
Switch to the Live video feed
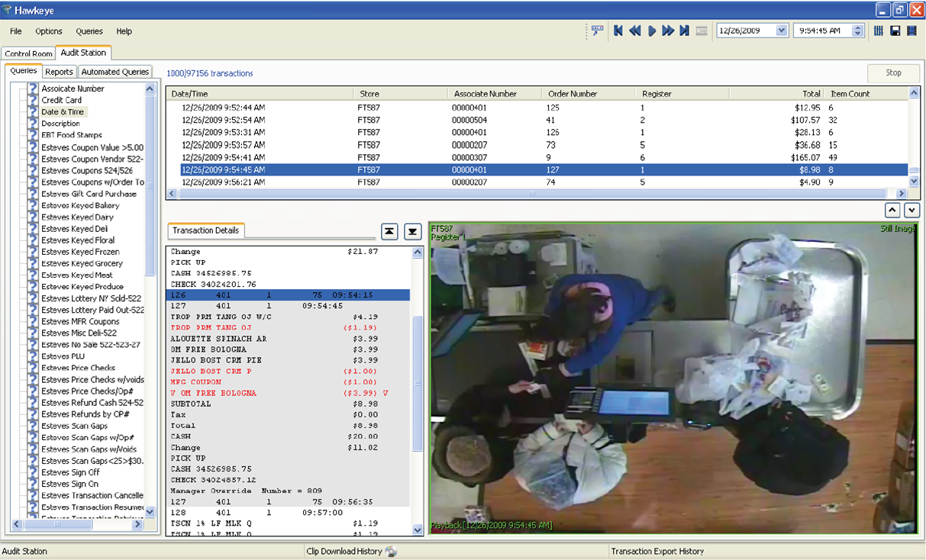tap(702, 31)
